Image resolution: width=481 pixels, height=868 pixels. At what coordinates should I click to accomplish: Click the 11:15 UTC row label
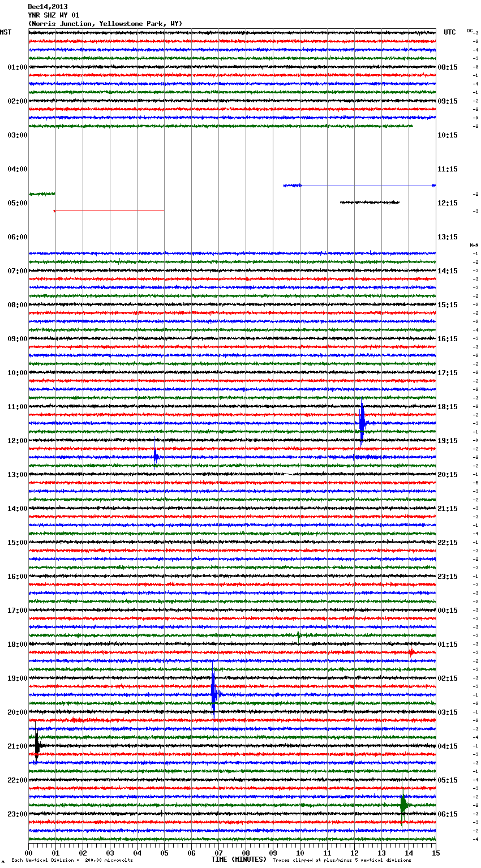[x=448, y=169]
